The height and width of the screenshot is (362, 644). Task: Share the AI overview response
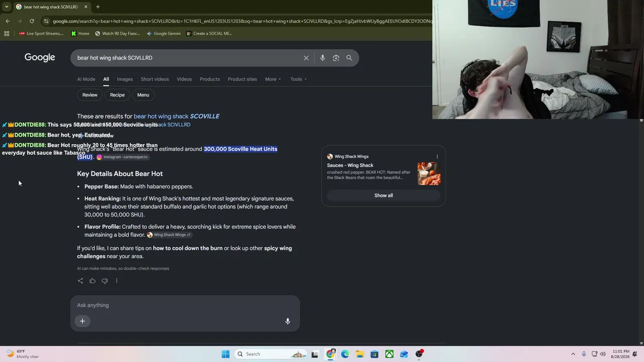80,281
